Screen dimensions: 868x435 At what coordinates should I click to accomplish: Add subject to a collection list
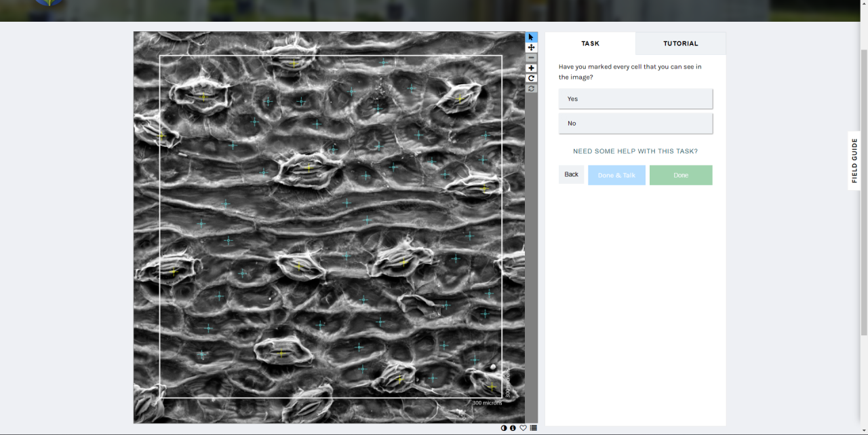pyautogui.click(x=534, y=428)
